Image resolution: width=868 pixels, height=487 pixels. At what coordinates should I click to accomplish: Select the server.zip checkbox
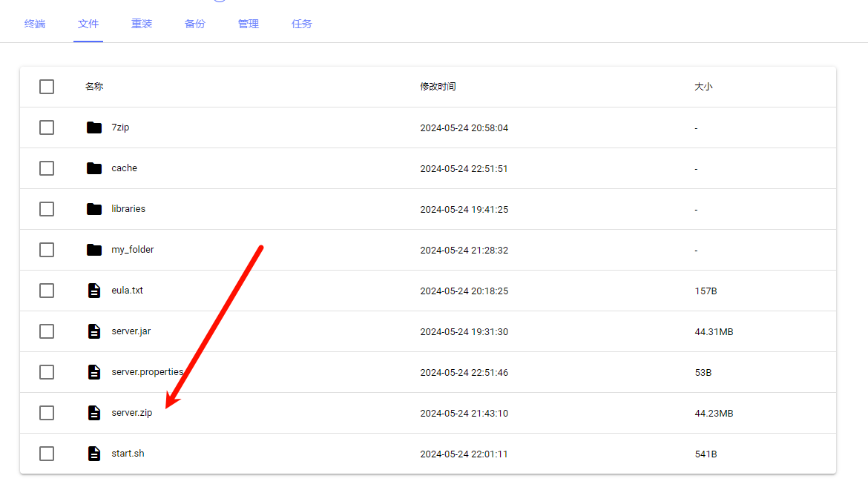(47, 413)
